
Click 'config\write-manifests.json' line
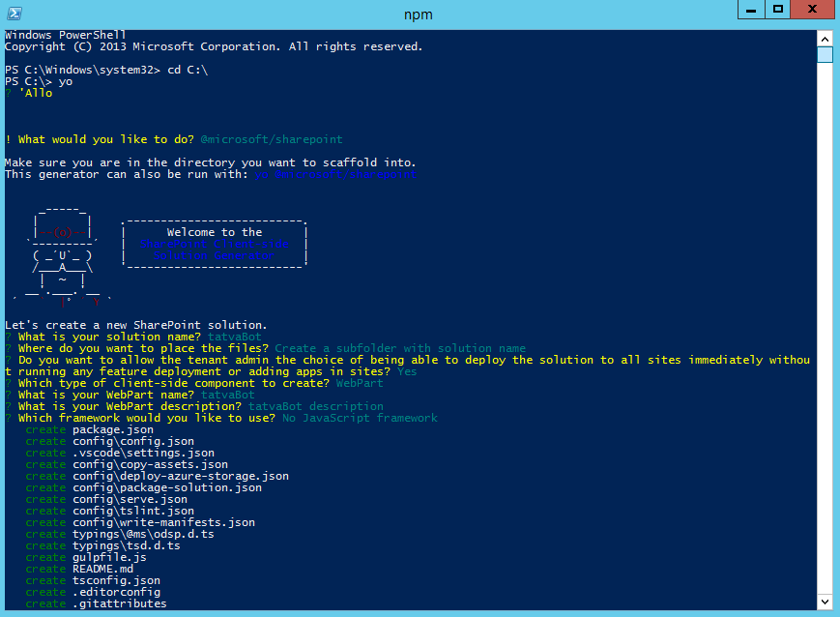164,522
